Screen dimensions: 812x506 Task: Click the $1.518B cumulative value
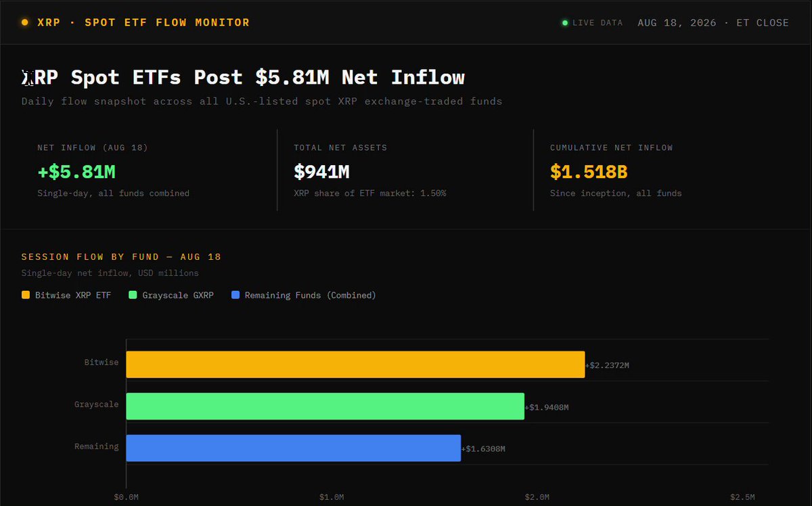tap(589, 172)
